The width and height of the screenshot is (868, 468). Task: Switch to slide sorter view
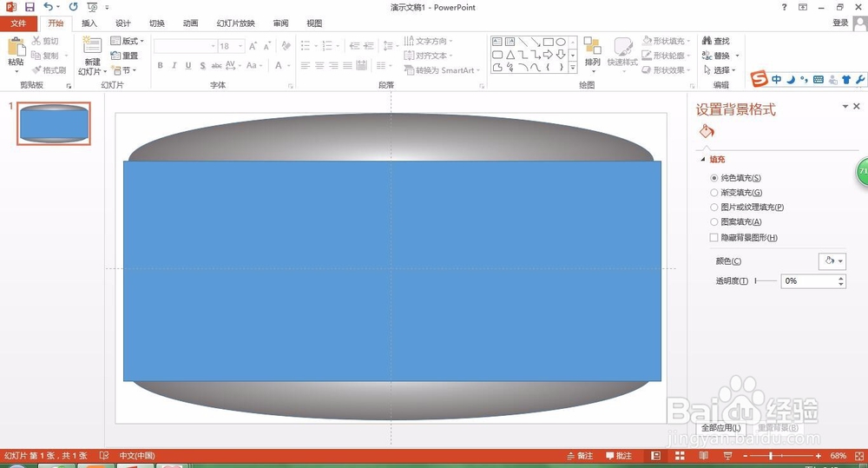[x=680, y=456]
